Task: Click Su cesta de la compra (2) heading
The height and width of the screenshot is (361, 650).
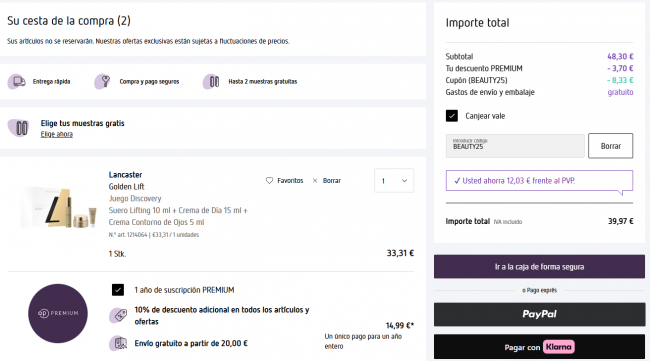Action: [x=69, y=21]
